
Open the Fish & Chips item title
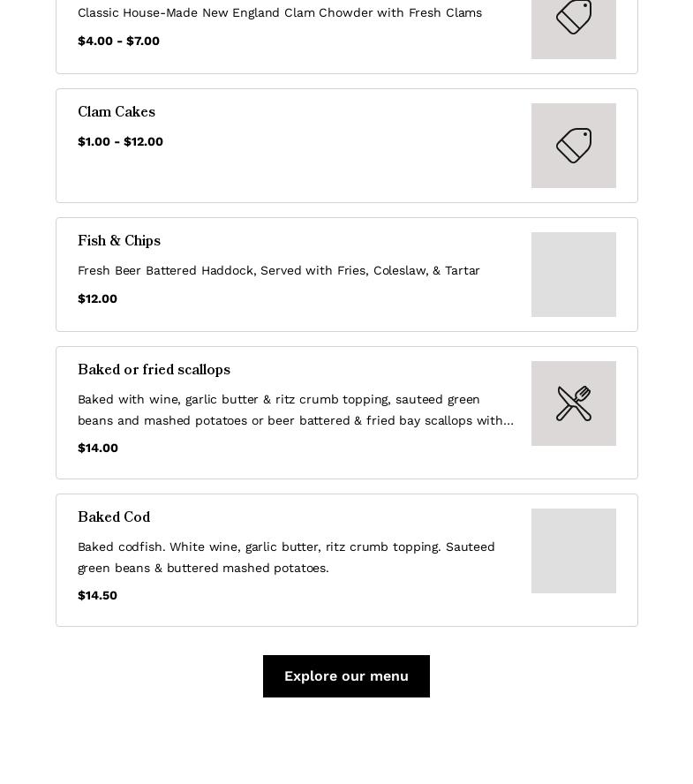[x=119, y=242]
